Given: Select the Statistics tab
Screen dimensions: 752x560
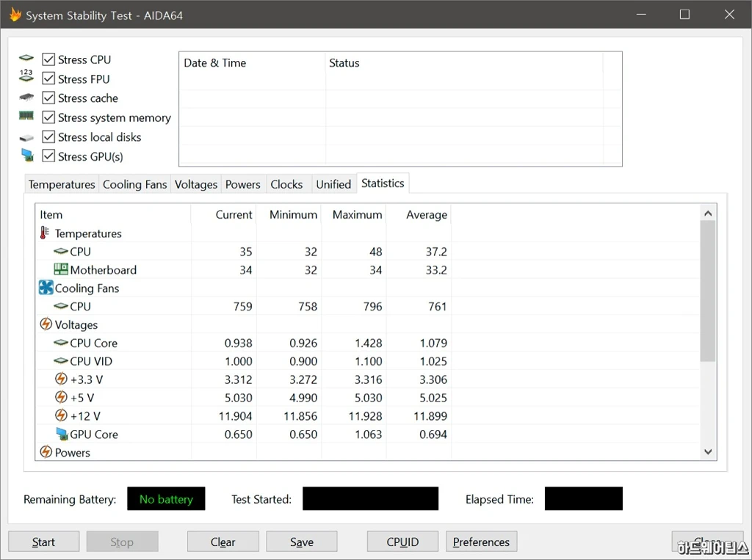Looking at the screenshot, I should pos(383,183).
